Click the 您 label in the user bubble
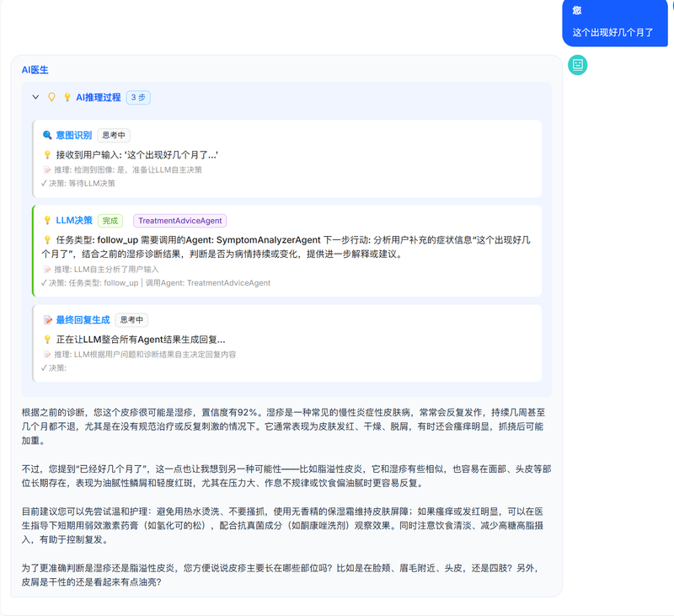Image resolution: width=674 pixels, height=616 pixels. (x=577, y=10)
